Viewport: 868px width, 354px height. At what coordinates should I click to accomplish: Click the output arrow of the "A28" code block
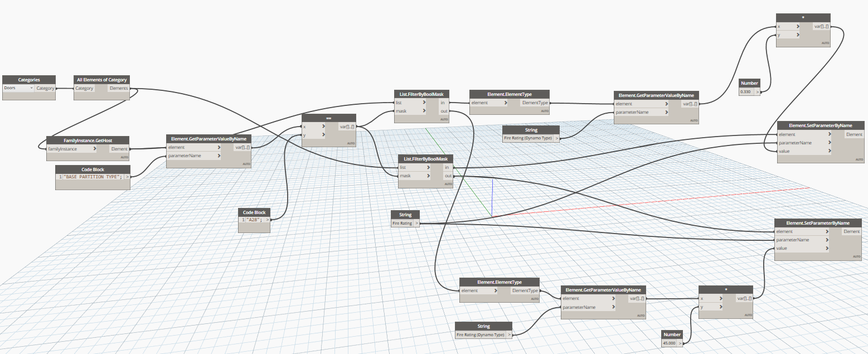pos(268,220)
